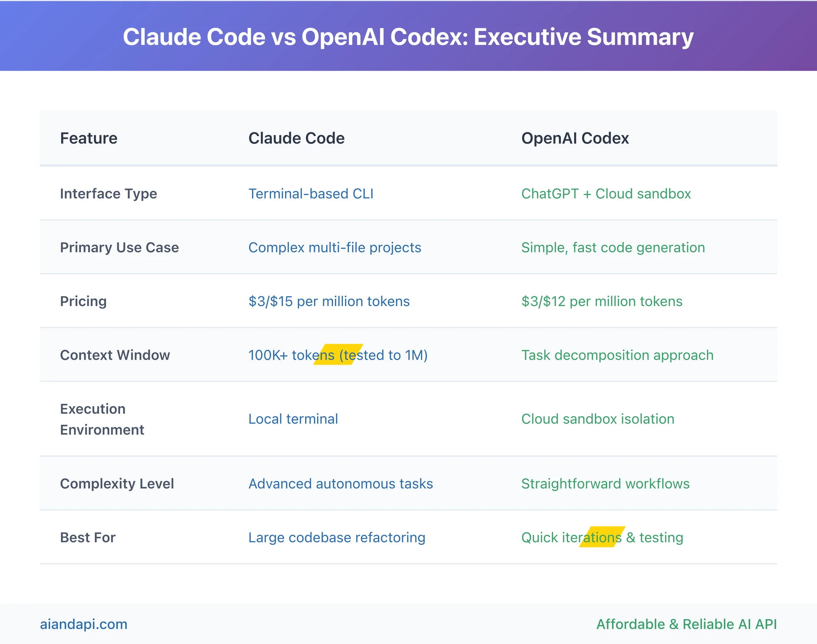
Task: Click the title 'Claude Code vs OpenAI Codex: Executive Summary'
Action: 408,37
